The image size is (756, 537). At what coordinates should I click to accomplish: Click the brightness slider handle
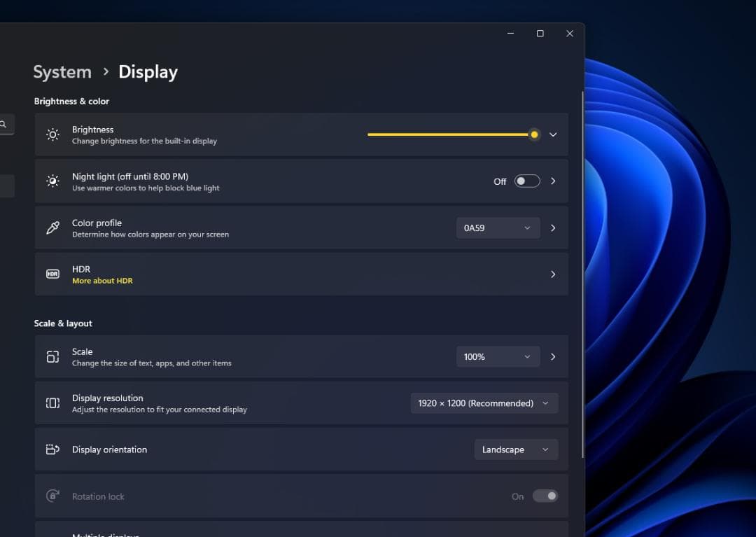point(534,134)
